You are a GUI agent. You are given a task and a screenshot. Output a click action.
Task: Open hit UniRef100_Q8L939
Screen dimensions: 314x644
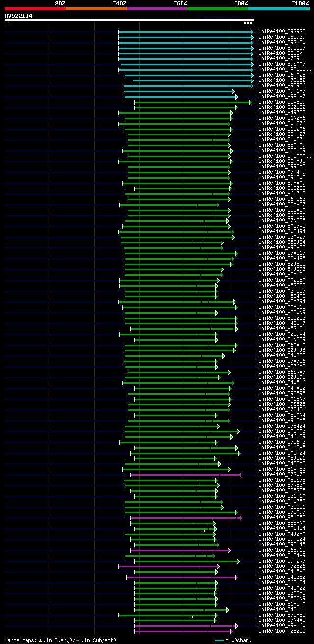click(x=282, y=37)
